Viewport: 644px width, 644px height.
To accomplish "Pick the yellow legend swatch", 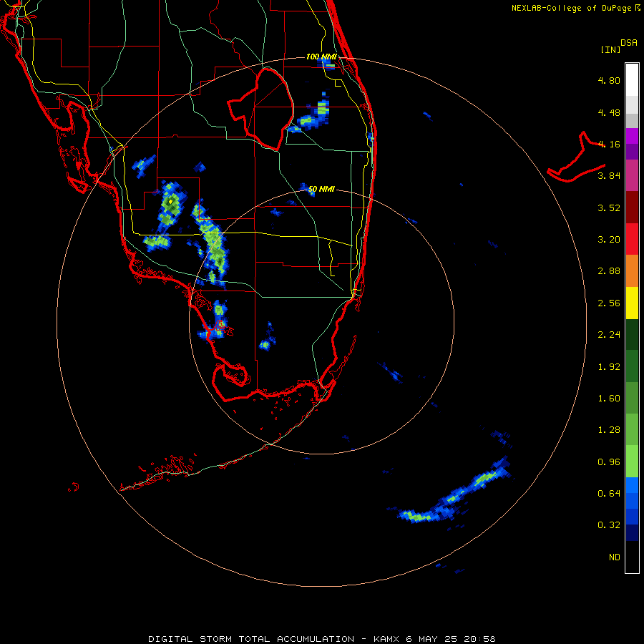I will (632, 303).
